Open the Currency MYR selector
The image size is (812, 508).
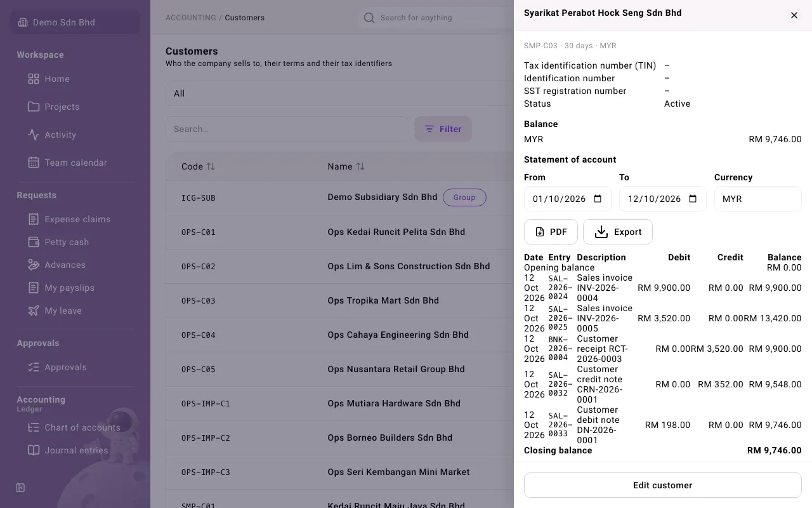[x=757, y=199]
